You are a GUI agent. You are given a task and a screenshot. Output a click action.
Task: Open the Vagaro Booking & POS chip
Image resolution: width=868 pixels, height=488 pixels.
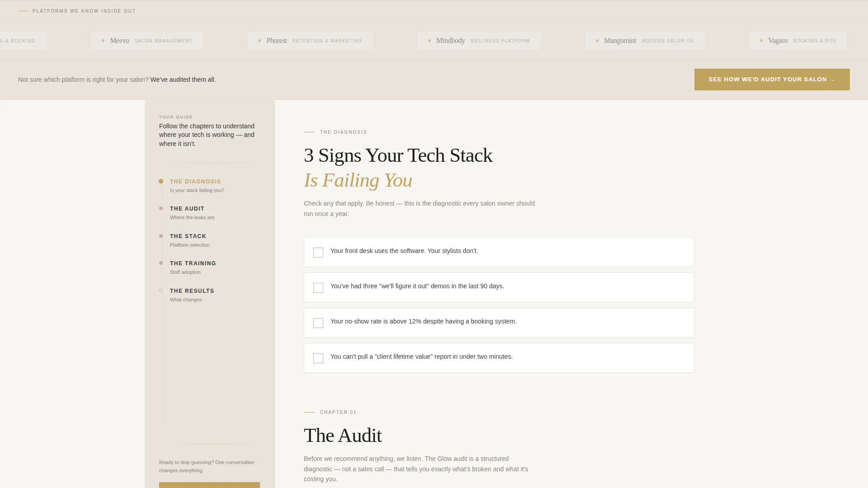(798, 41)
